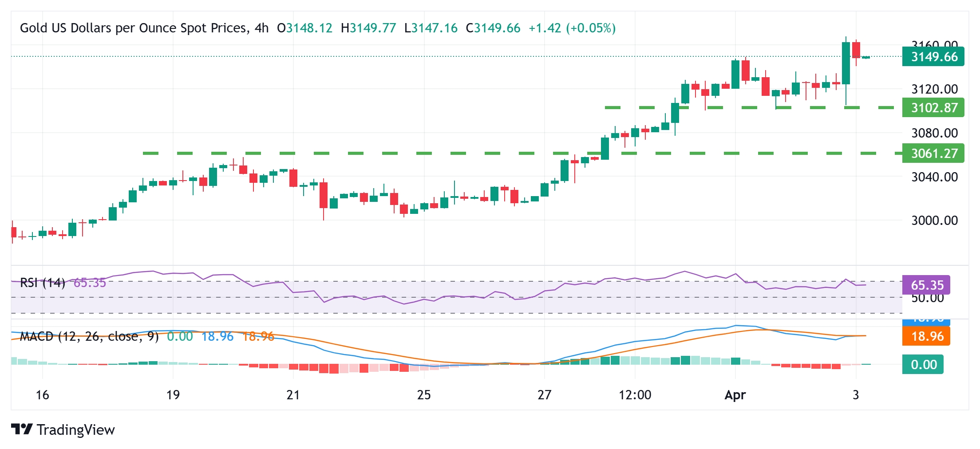Image resolution: width=980 pixels, height=449 pixels.
Task: Click the 3000.00 price axis label
Action: [934, 221]
